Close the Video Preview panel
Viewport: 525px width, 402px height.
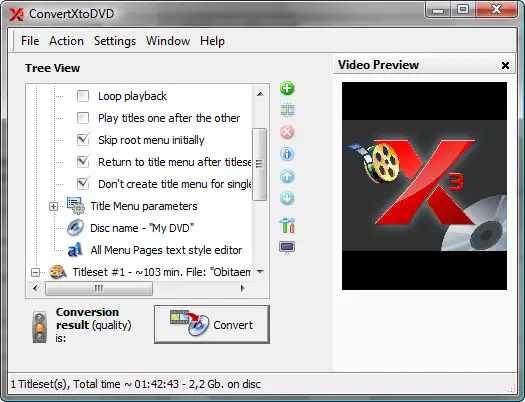(x=505, y=65)
